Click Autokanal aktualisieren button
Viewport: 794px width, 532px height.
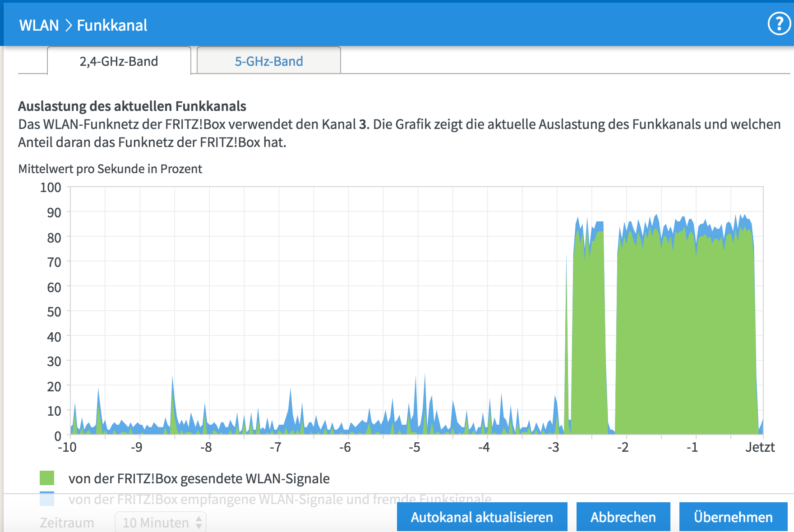coord(482,517)
